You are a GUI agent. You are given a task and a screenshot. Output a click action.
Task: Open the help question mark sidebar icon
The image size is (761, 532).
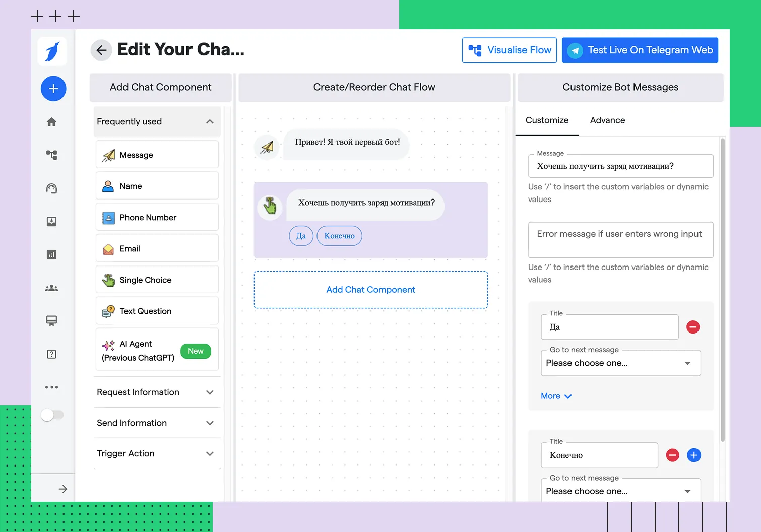(x=51, y=354)
